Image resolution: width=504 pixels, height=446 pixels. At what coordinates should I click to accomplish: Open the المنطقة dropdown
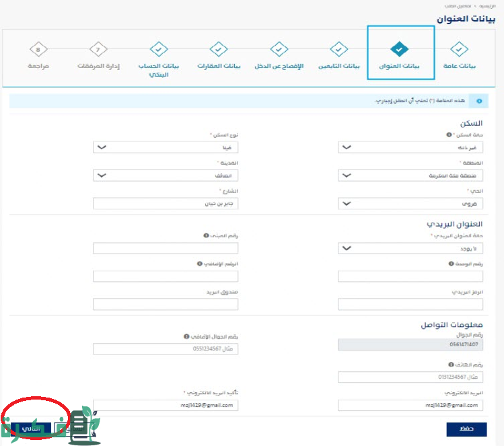click(x=410, y=176)
